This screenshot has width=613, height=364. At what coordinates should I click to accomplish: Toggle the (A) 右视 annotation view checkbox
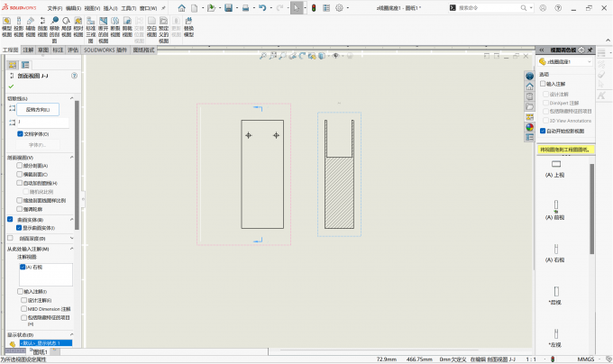pos(23,267)
